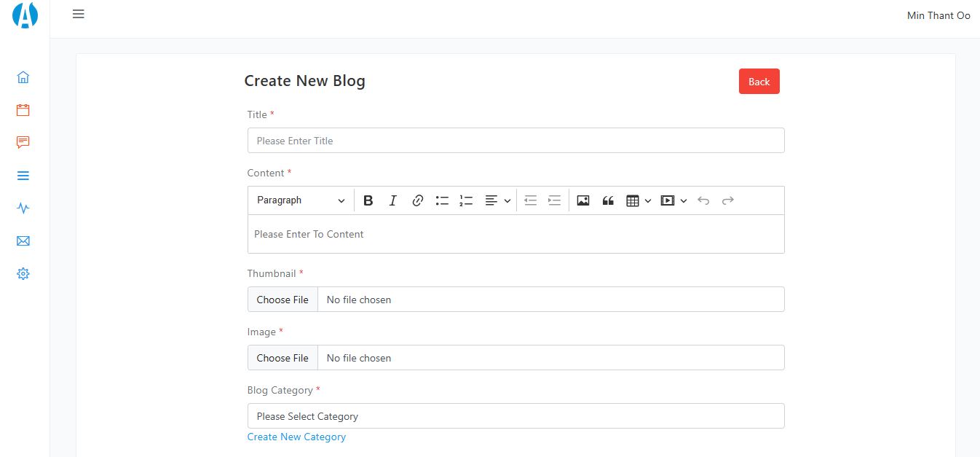Follow the Create New Category link
Viewport: 980px width, 457px height.
tap(296, 437)
